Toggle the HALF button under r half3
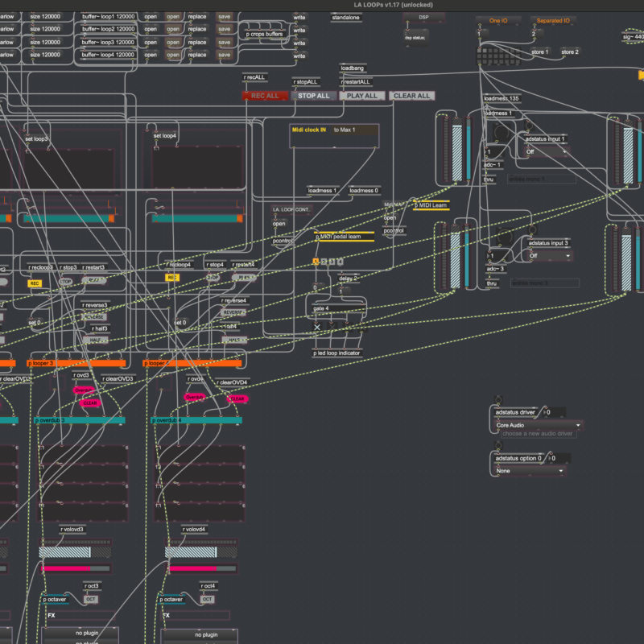 [x=97, y=340]
